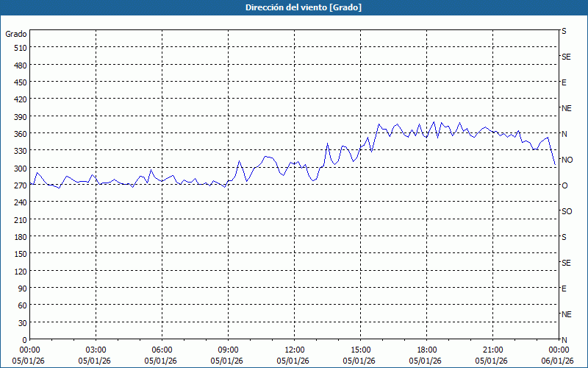Click the 06:00 time axis label
588x368 pixels.
tap(162, 350)
